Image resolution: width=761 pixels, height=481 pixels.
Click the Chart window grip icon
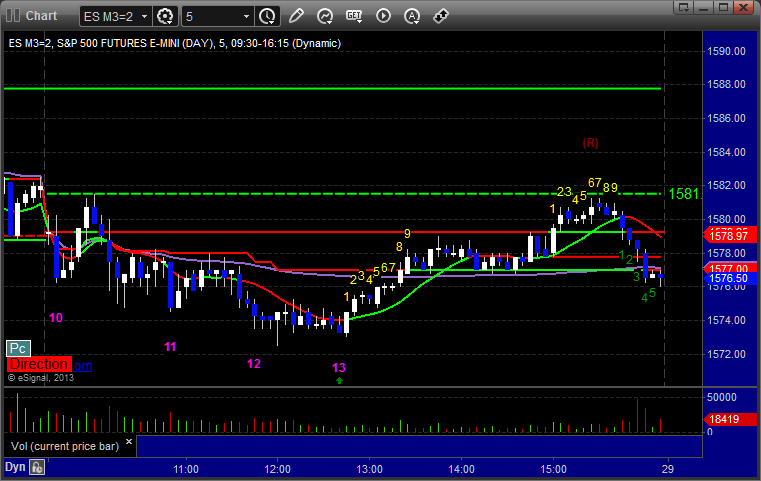pyautogui.click(x=13, y=16)
